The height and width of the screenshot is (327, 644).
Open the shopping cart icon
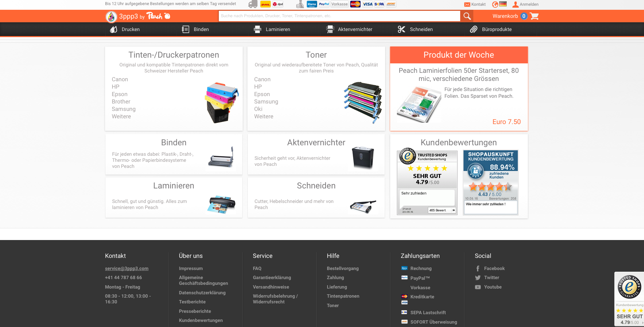tap(534, 16)
